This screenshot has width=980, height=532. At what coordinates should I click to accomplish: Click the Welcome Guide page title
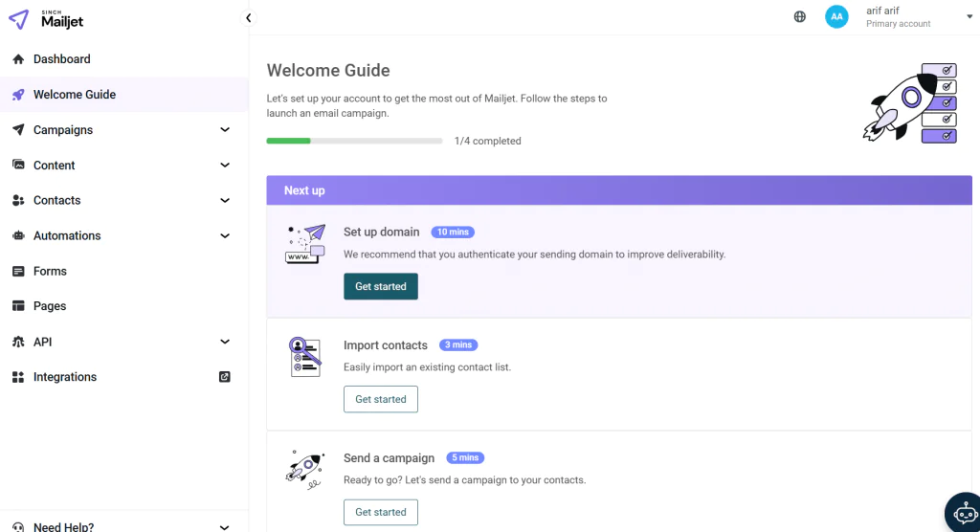328,70
